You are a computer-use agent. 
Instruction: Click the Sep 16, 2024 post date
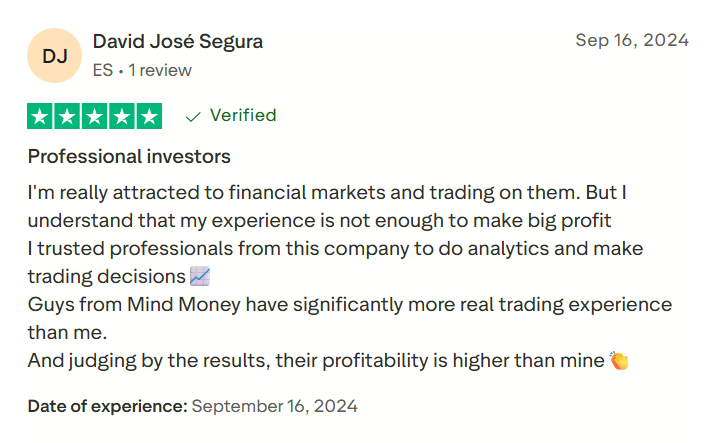[x=632, y=41]
